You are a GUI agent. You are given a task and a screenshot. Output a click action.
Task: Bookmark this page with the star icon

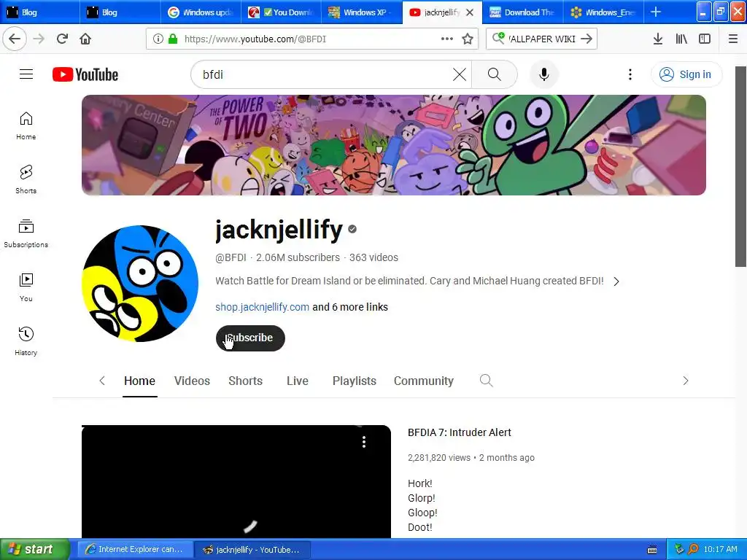point(468,39)
